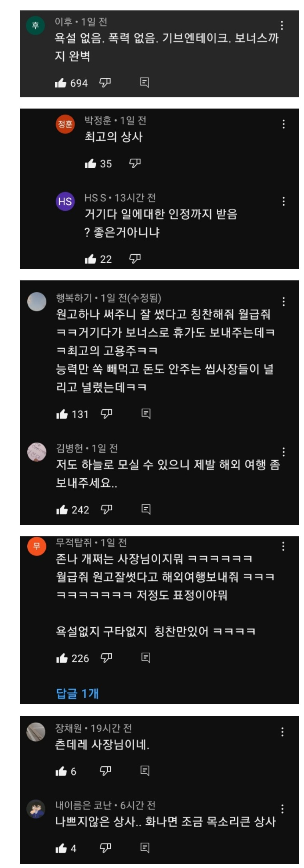Open three-dot menu on 행복하기's comment

tap(284, 302)
